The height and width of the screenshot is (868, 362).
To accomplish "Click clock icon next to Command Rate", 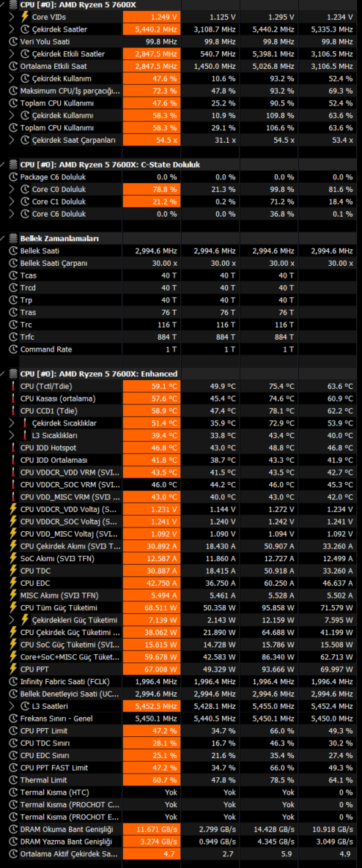I will pos(13,349).
